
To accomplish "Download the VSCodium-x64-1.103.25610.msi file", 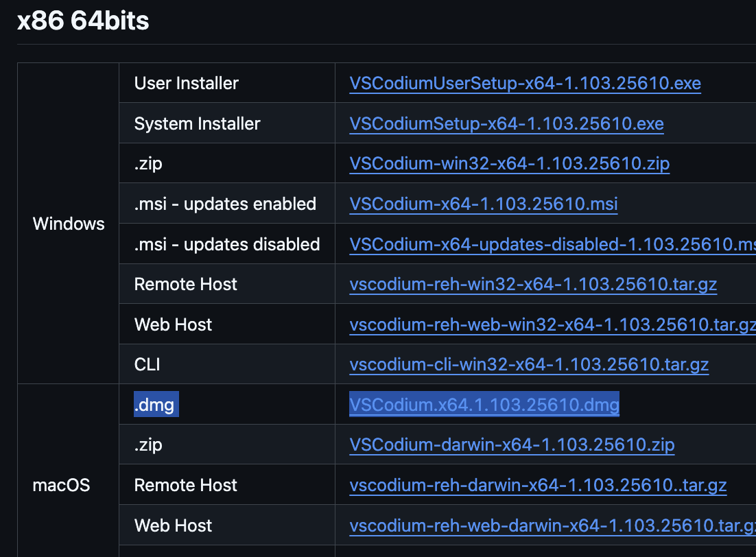I will coord(483,204).
